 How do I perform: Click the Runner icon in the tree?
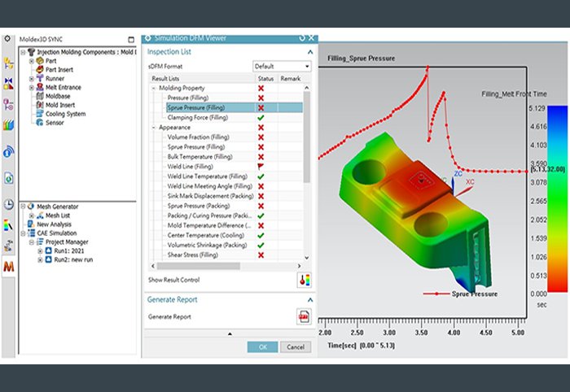[40, 78]
